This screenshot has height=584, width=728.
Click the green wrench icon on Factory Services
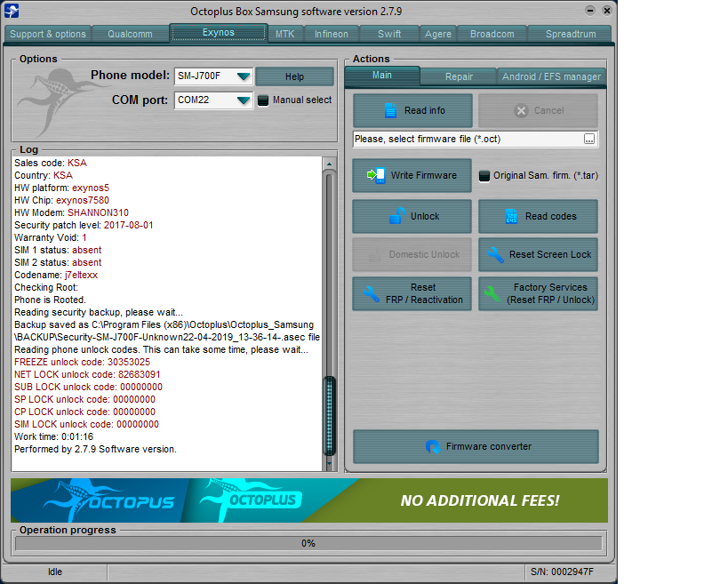click(492, 294)
